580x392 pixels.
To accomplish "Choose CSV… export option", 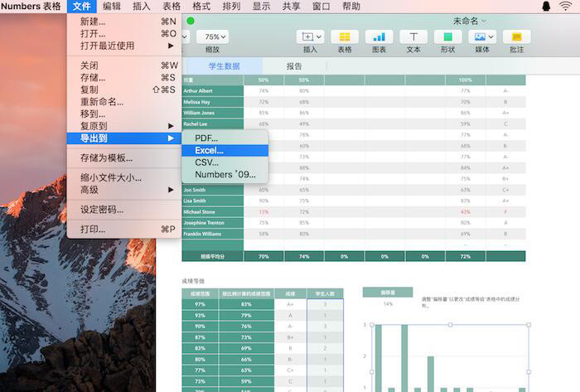I will [x=225, y=162].
